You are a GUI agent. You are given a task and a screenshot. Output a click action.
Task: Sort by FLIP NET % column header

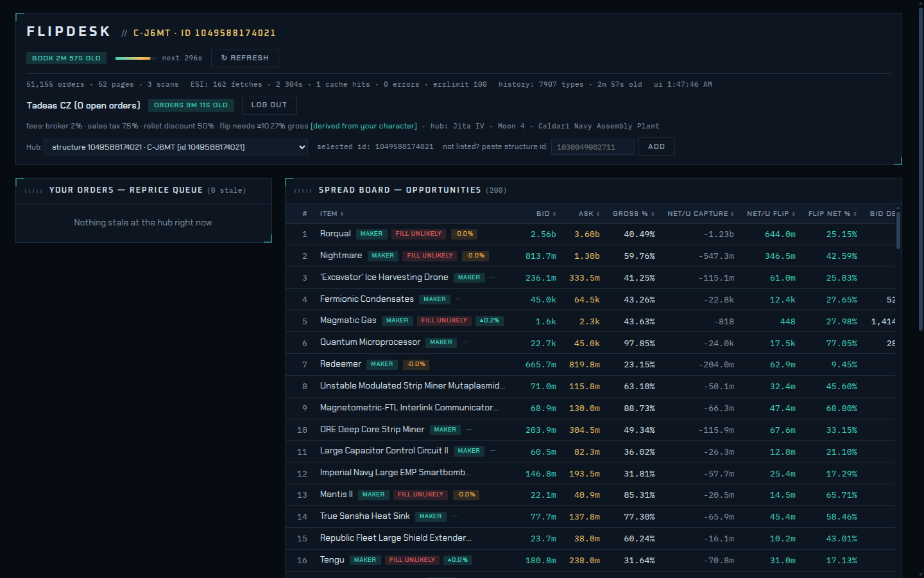tap(832, 214)
